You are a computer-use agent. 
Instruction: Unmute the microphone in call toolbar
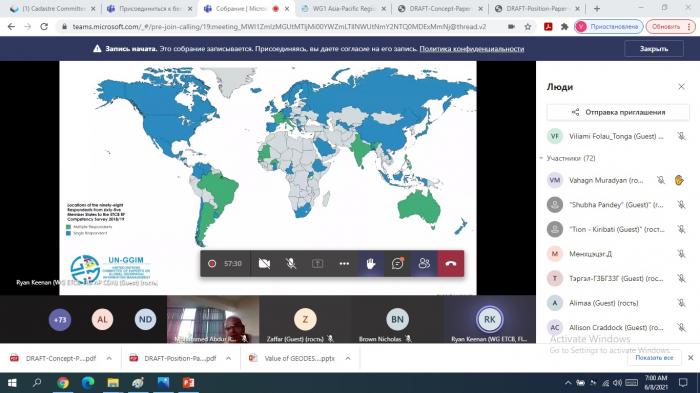[291, 263]
